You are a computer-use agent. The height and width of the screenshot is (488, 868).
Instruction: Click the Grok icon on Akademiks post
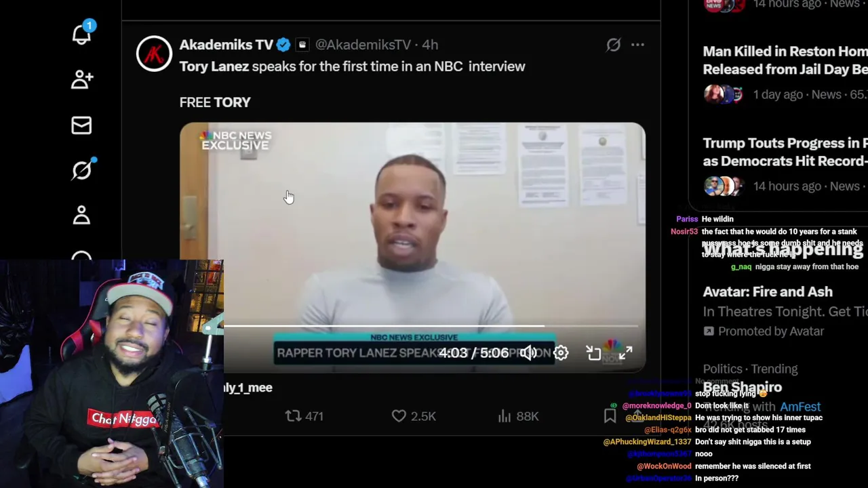(x=613, y=45)
